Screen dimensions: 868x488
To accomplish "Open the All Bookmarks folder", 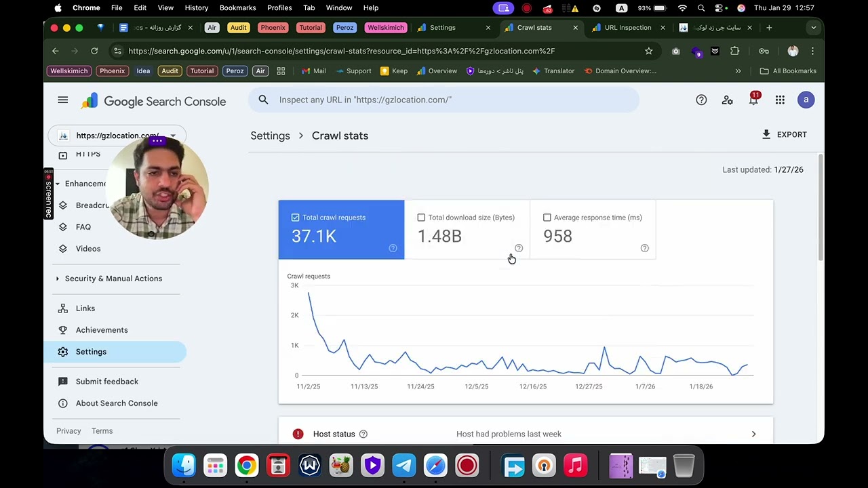I will click(x=788, y=71).
